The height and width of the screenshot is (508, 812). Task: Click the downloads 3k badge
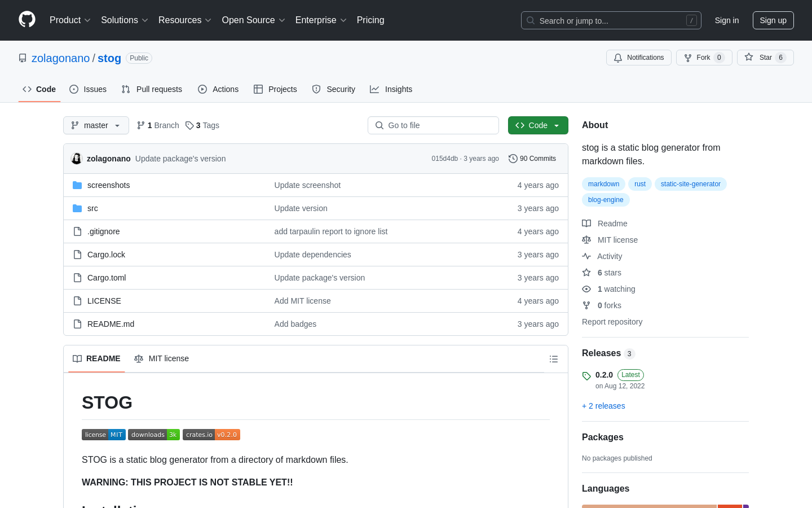pyautogui.click(x=154, y=435)
